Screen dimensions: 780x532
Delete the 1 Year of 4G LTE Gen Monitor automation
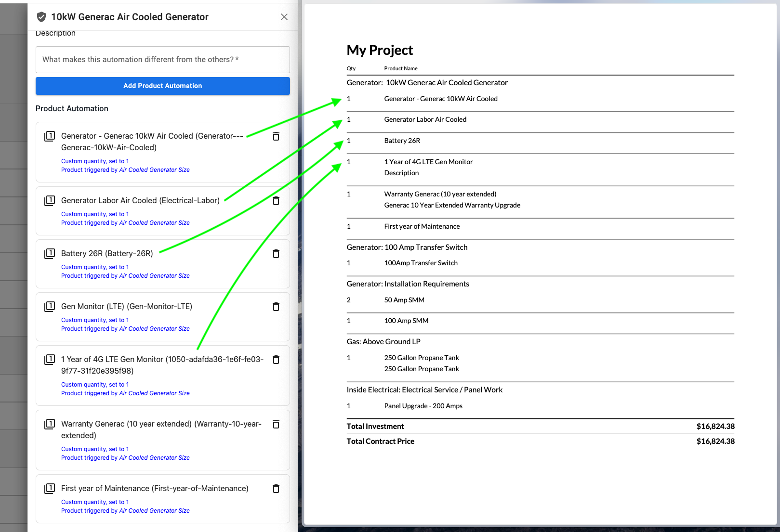(x=276, y=360)
